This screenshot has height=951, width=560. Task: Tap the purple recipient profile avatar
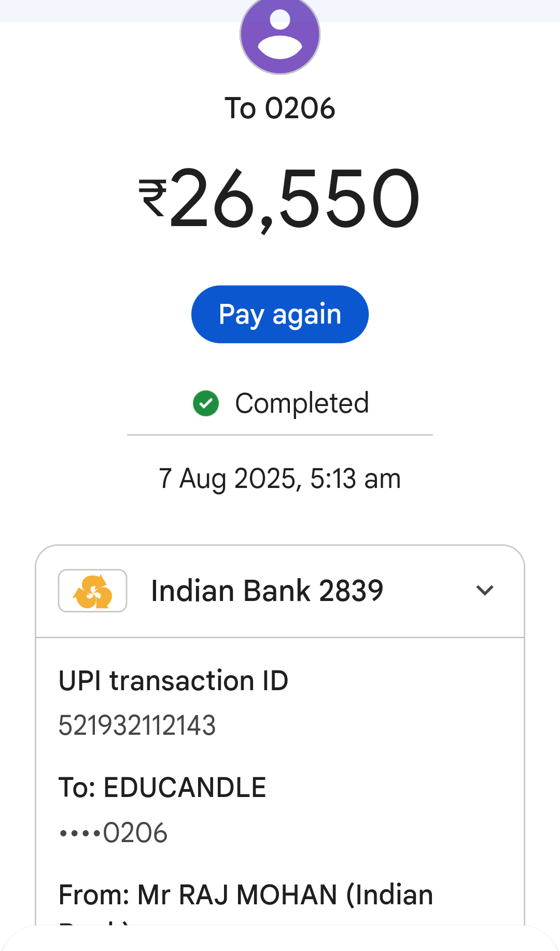280,34
